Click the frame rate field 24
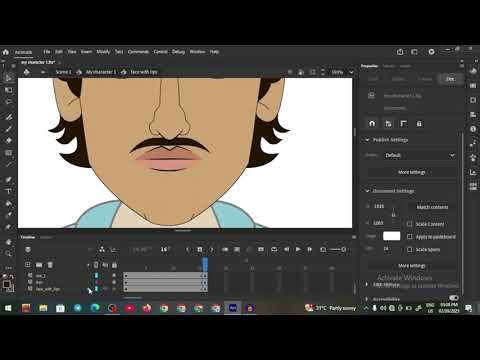Image resolution: width=480 pixels, height=360 pixels. pyautogui.click(x=386, y=249)
